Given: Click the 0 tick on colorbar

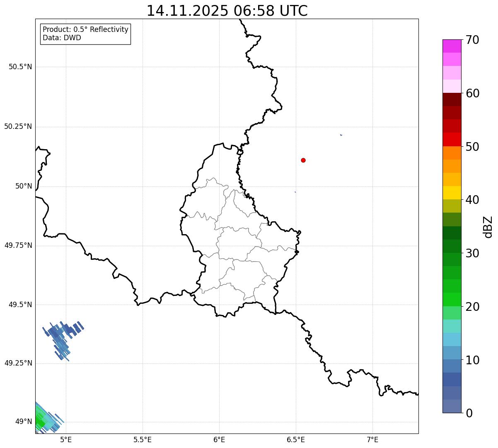Looking at the screenshot, I should (x=469, y=414).
